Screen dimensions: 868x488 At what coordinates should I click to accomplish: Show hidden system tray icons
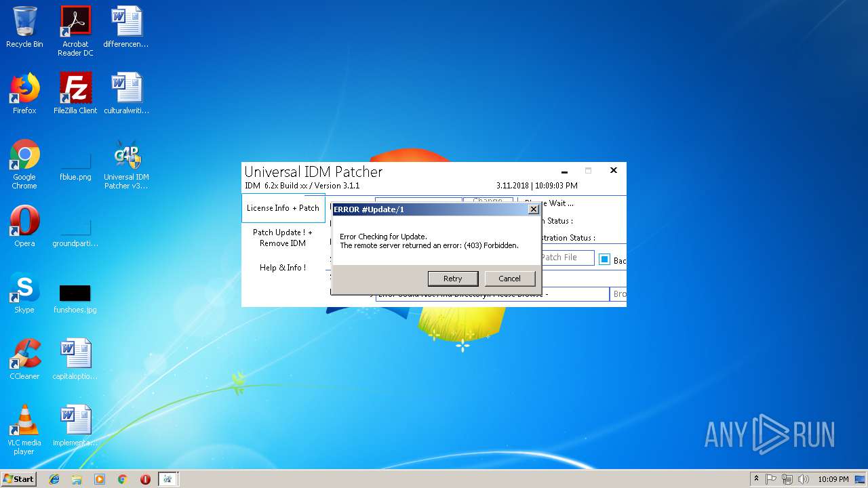756,479
